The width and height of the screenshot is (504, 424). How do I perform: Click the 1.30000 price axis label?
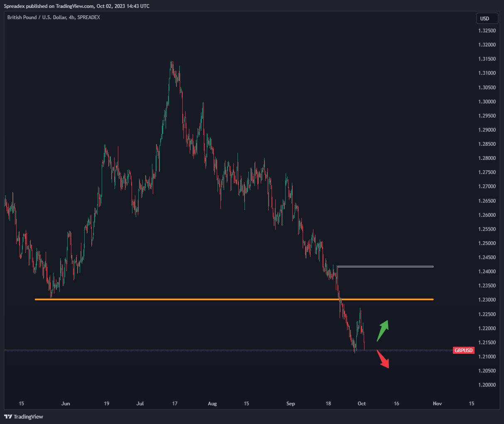(x=487, y=102)
